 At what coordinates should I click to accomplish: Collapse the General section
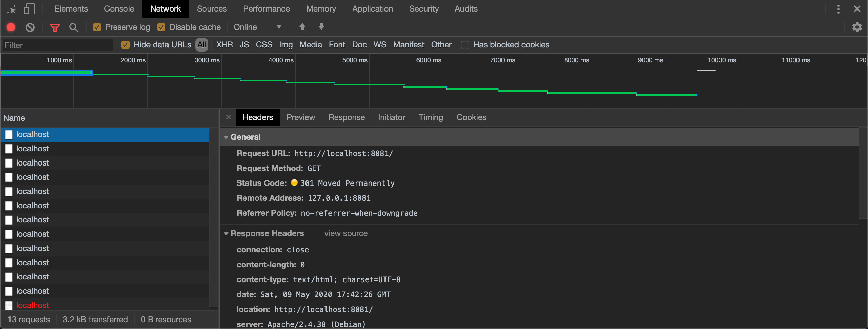pyautogui.click(x=226, y=137)
